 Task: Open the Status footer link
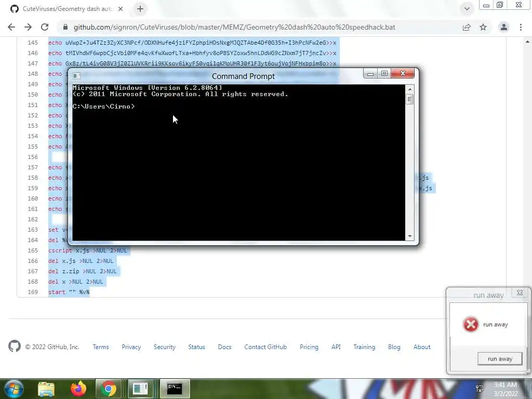pos(197,347)
